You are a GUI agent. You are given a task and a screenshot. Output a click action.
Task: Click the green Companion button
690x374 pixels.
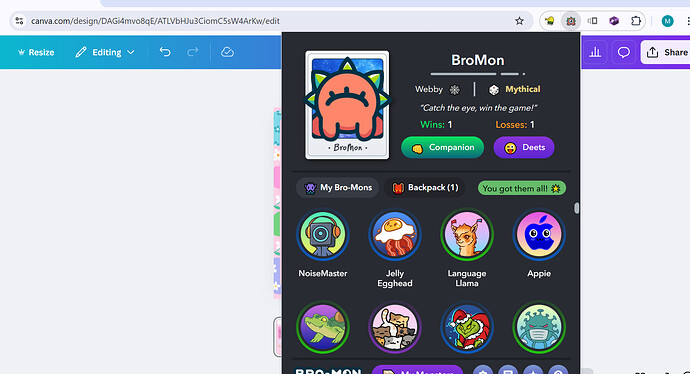[x=442, y=147]
